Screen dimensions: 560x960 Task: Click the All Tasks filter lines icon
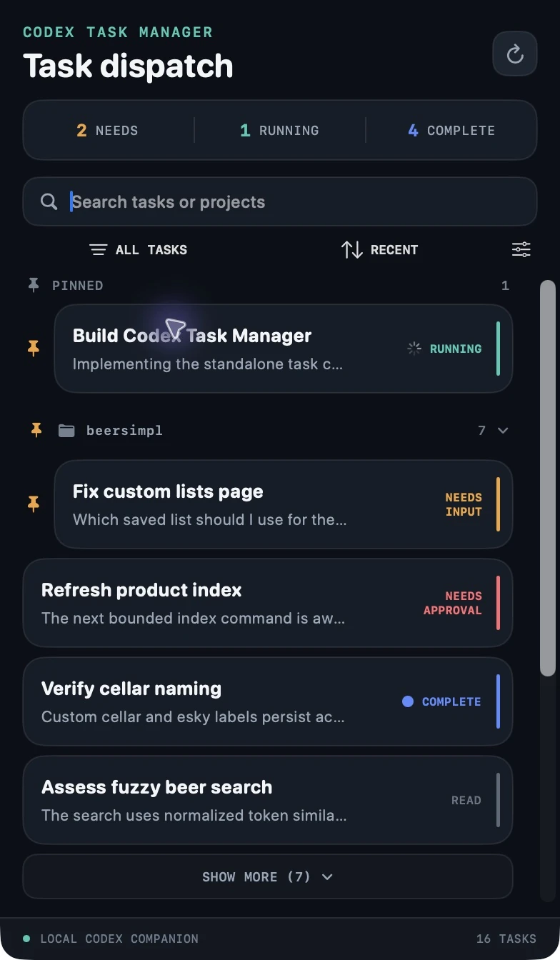(x=98, y=249)
